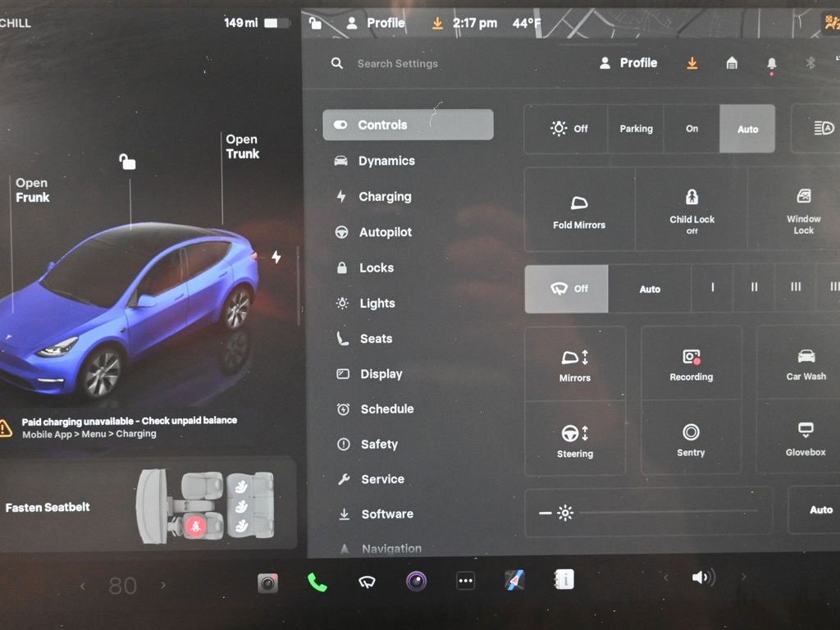Screen dimensions: 840x630
Task: Open the Profile dropdown at the top
Action: click(628, 62)
